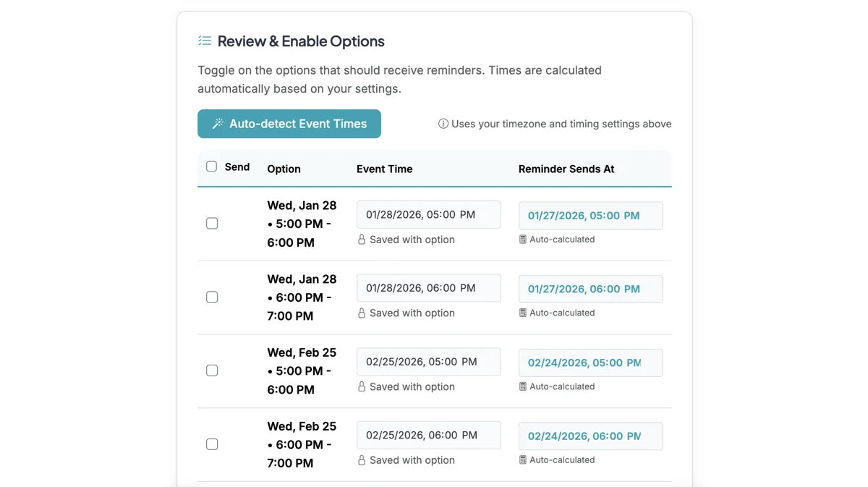Click the lock icon under Jan 28 6:00 PM event
Screen dimensions: 868x487
(362, 313)
